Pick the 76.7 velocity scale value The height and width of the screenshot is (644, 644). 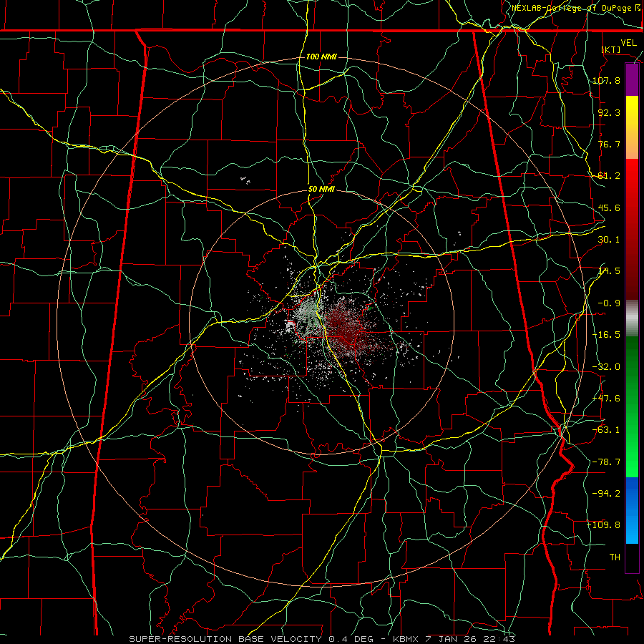pyautogui.click(x=609, y=144)
